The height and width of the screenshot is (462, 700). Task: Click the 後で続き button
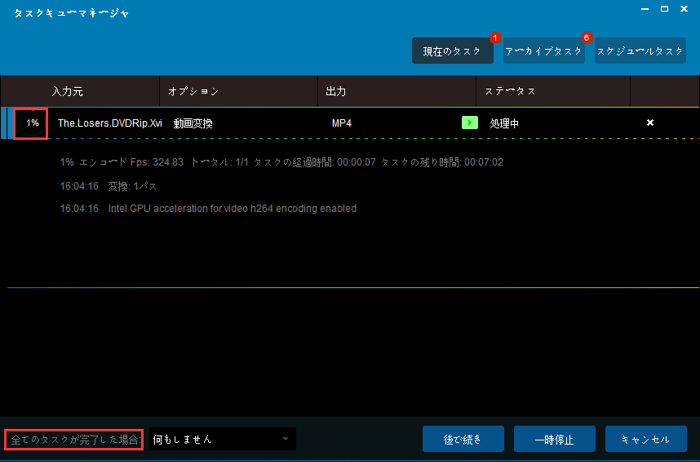pyautogui.click(x=463, y=439)
